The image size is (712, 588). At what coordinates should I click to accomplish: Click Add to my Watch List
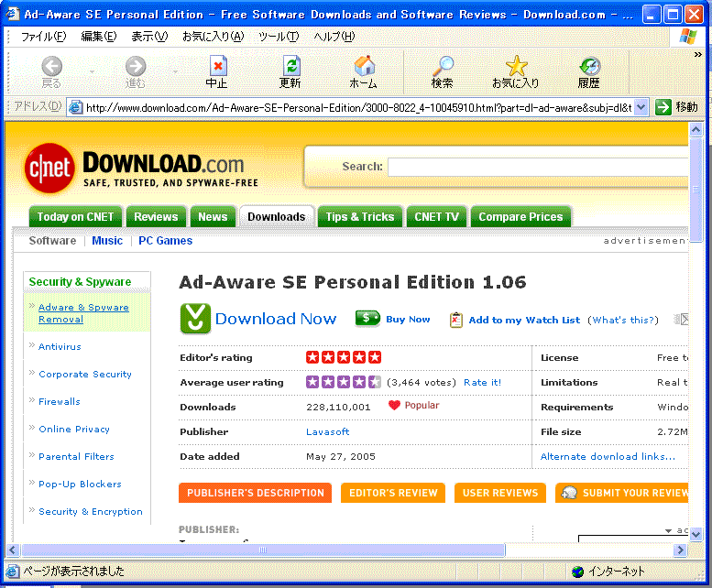(524, 320)
